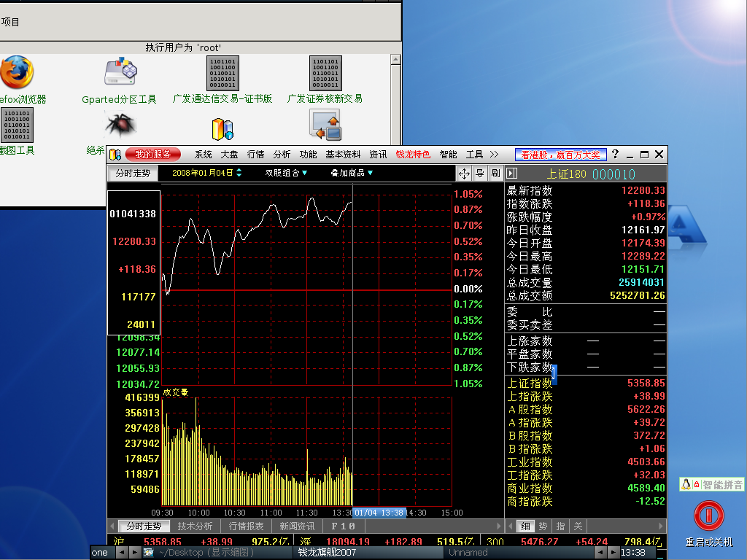
Task: Switch to the F10 tab
Action: pos(343,526)
